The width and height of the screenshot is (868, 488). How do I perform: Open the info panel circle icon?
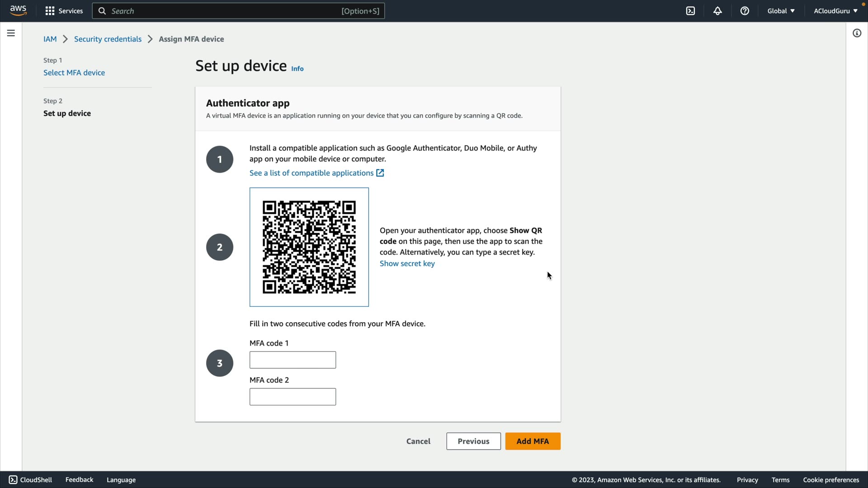point(857,33)
